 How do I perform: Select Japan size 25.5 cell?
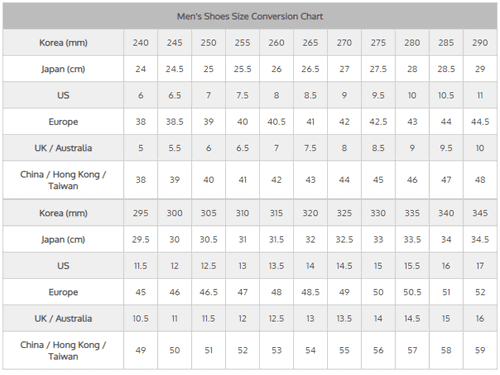(242, 69)
